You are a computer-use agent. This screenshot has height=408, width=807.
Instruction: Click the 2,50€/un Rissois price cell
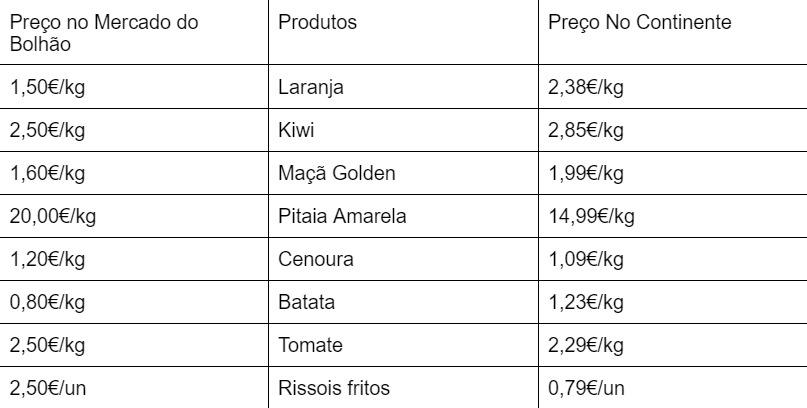[47, 388]
